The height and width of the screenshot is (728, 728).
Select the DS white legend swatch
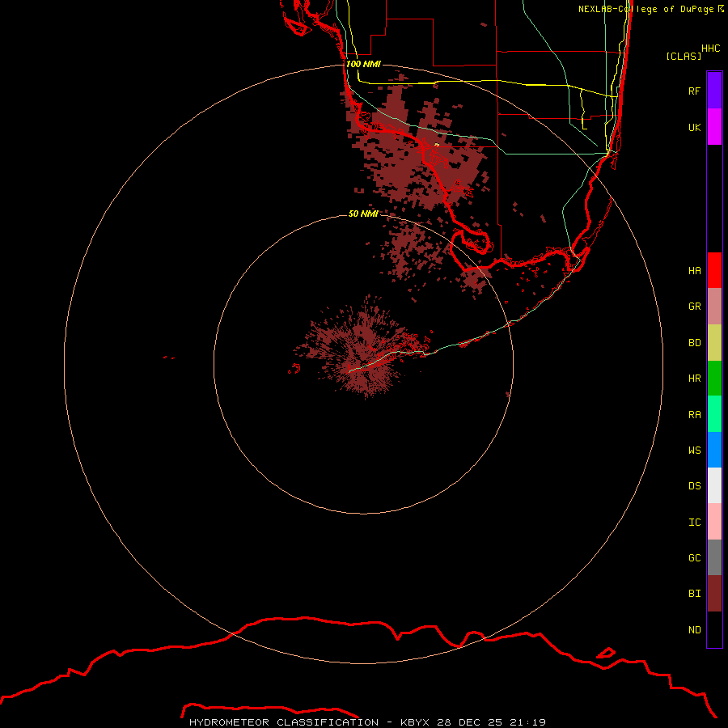(x=714, y=485)
